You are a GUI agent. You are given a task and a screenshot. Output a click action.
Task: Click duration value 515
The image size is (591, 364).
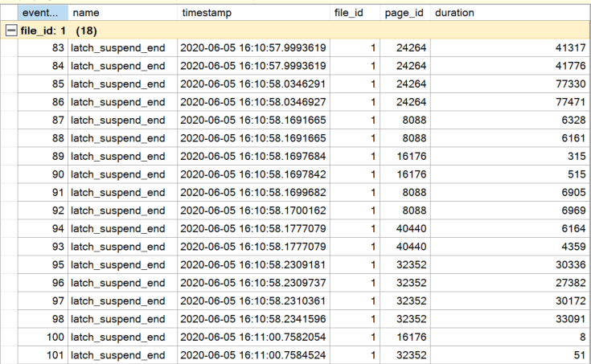pyautogui.click(x=577, y=174)
